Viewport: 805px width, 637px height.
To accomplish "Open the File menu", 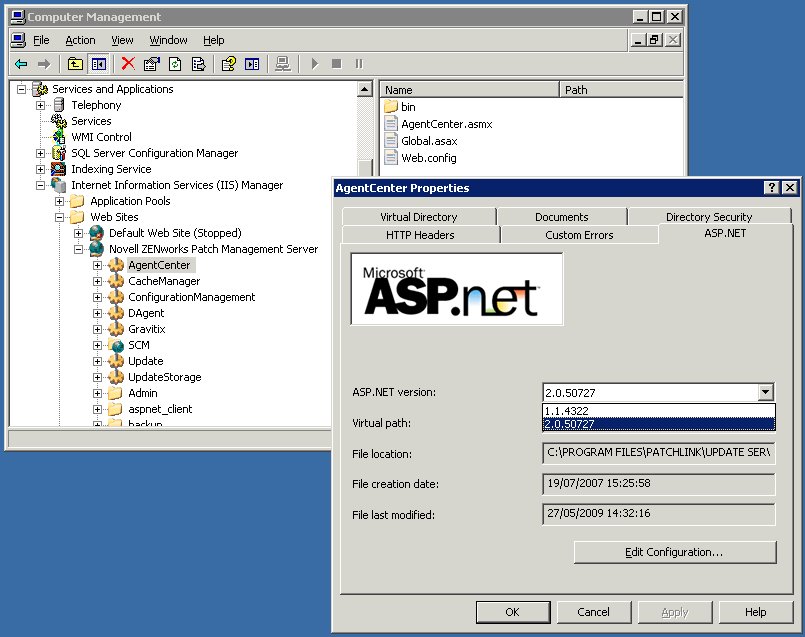I will [x=41, y=40].
